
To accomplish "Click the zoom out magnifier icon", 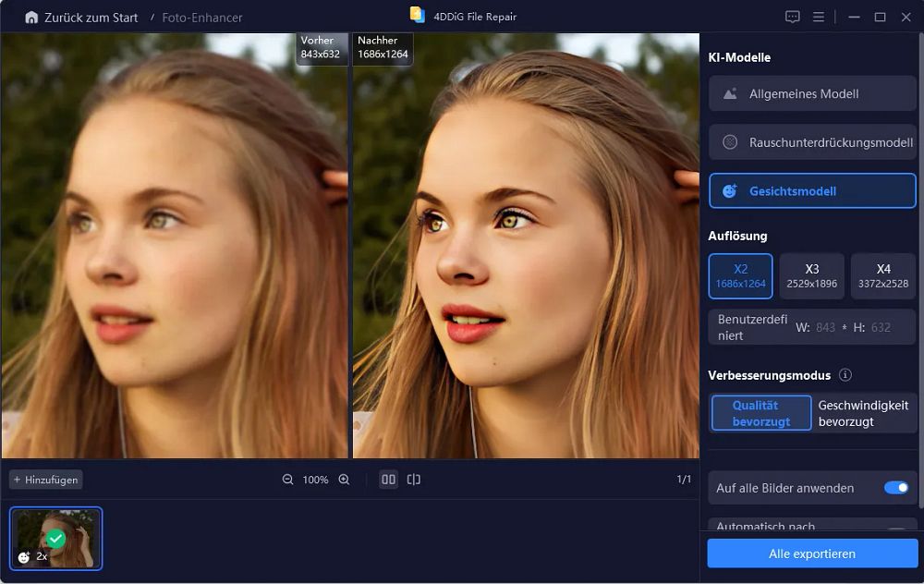I will [x=287, y=480].
